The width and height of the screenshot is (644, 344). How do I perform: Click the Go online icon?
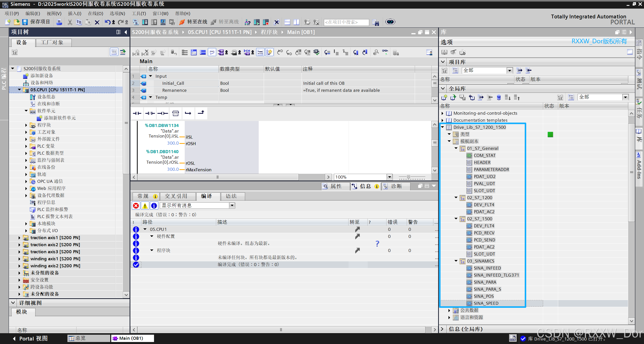(x=182, y=22)
